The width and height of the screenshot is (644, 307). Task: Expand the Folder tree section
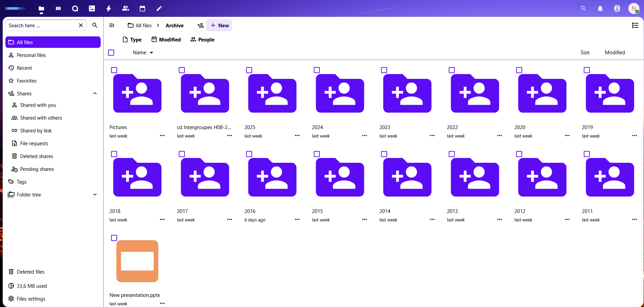pyautogui.click(x=95, y=195)
